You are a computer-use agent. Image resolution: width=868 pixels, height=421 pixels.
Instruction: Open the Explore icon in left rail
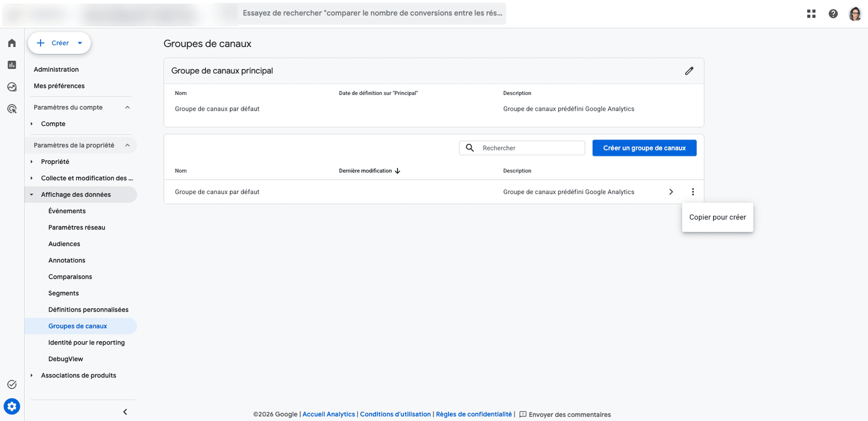(x=12, y=87)
